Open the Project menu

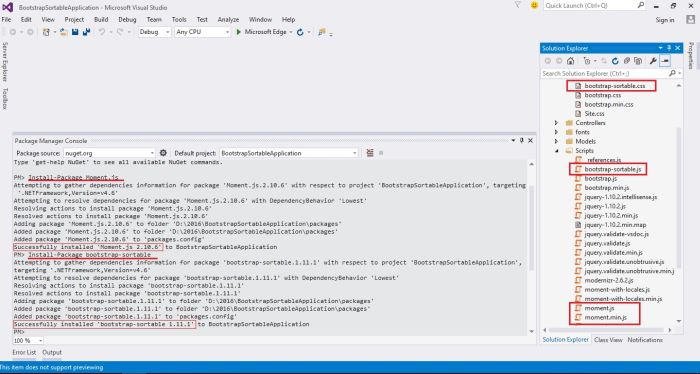pos(74,20)
